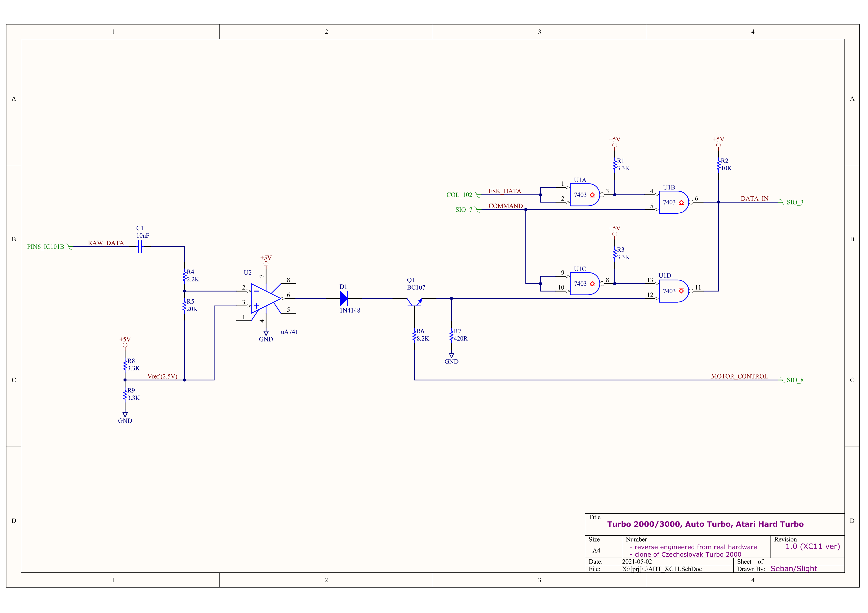This screenshot has height=613, width=868.
Task: Click the BC107 transistor value text
Action: (x=416, y=287)
